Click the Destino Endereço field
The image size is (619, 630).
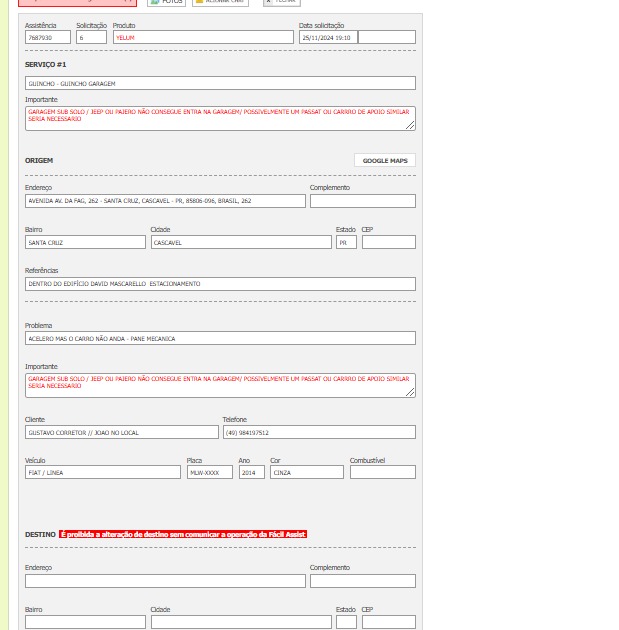pos(165,581)
